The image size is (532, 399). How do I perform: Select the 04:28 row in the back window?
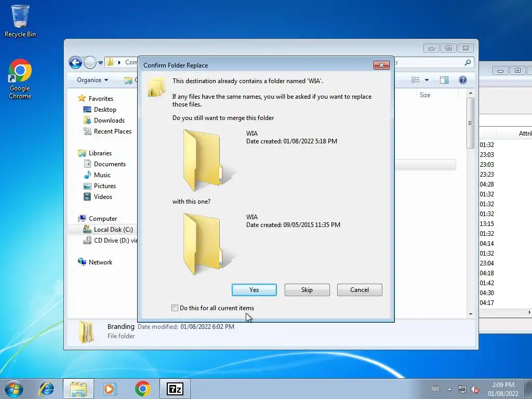click(506, 184)
